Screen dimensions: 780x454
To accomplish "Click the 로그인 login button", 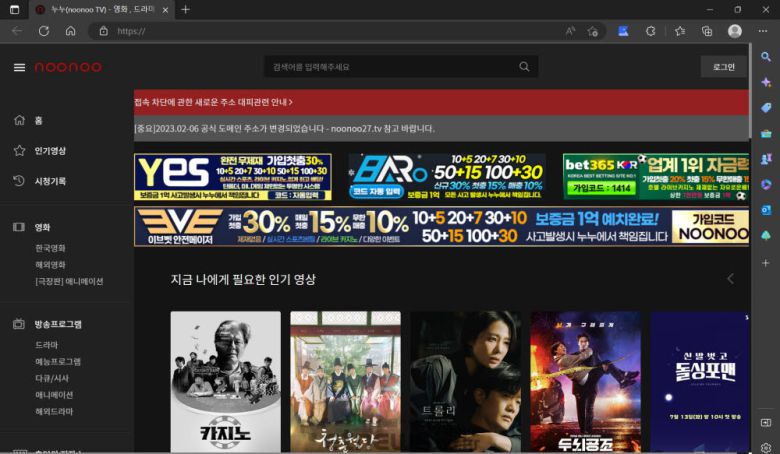I will point(723,67).
